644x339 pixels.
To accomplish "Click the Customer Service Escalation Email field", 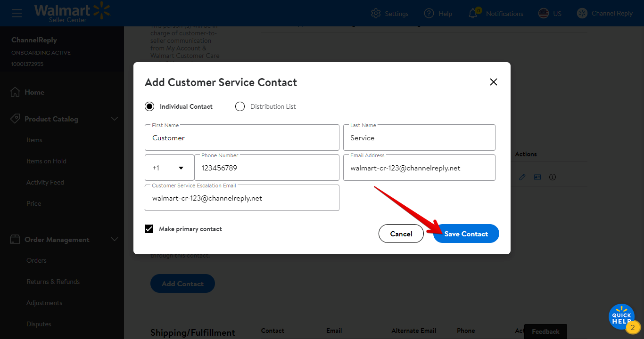I will 242,198.
